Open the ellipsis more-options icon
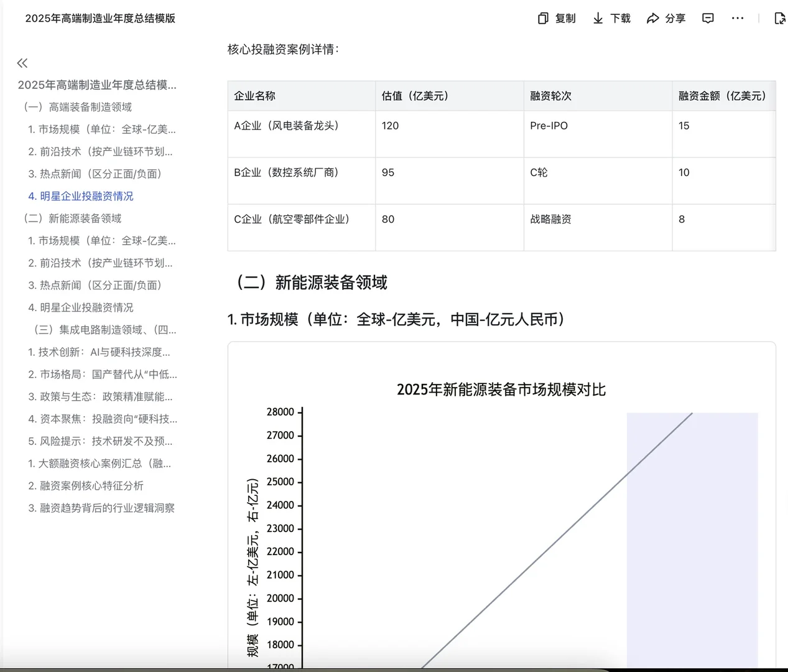 tap(738, 18)
